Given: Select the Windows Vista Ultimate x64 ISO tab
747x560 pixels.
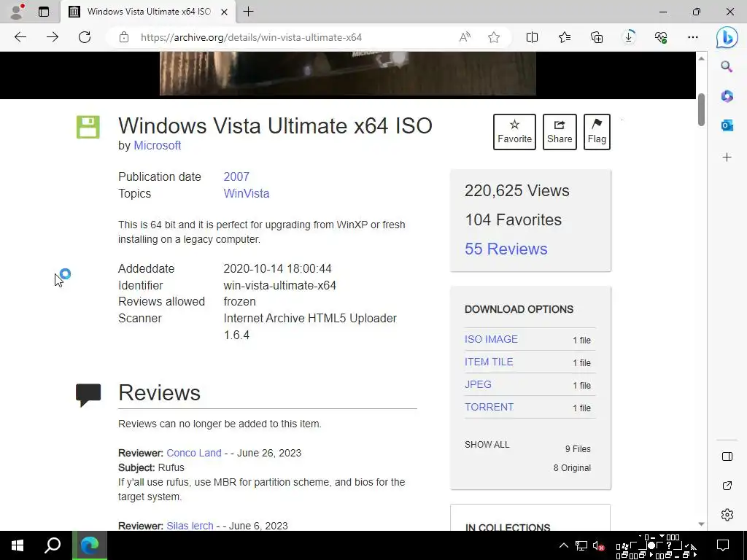Looking at the screenshot, I should tap(148, 12).
